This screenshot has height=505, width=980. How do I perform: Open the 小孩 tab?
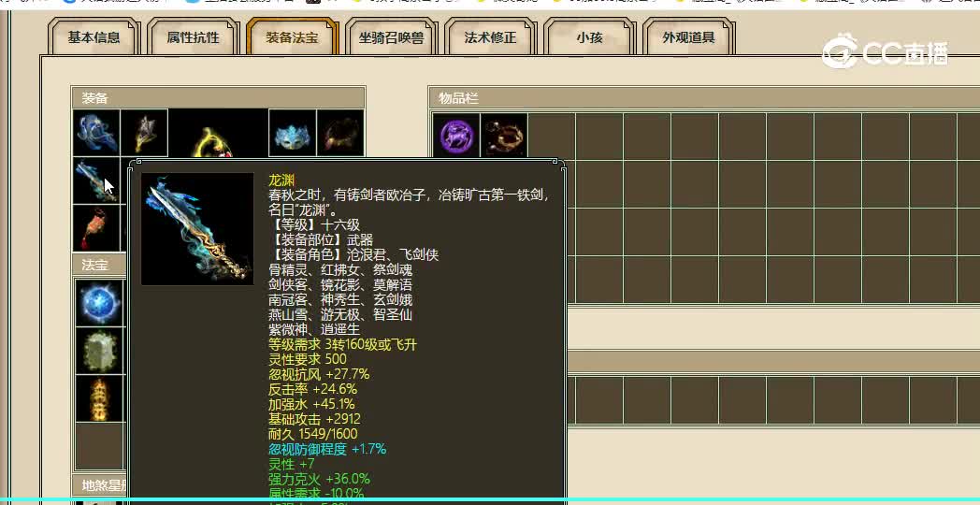pyautogui.click(x=589, y=36)
